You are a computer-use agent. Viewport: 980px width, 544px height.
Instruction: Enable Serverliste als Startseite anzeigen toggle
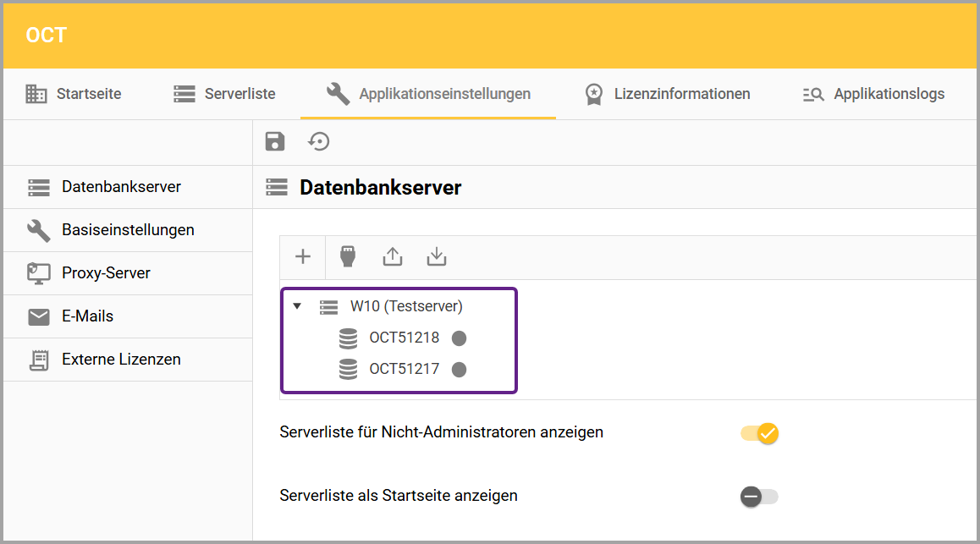pos(758,497)
